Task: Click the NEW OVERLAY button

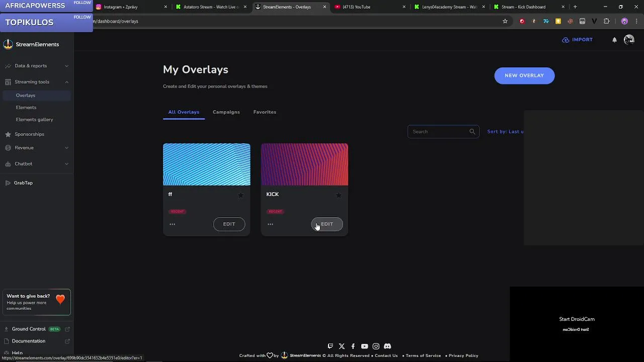Action: (x=524, y=75)
